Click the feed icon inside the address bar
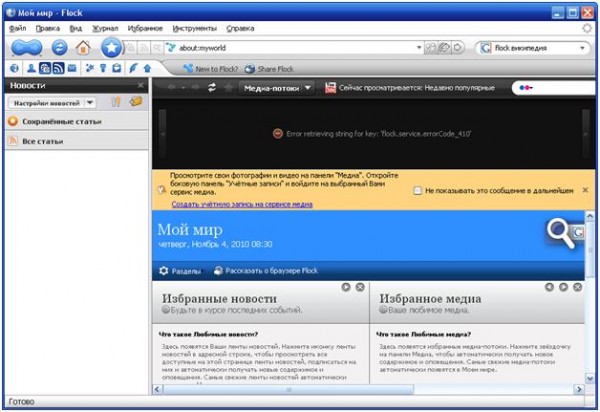 pyautogui.click(x=144, y=48)
